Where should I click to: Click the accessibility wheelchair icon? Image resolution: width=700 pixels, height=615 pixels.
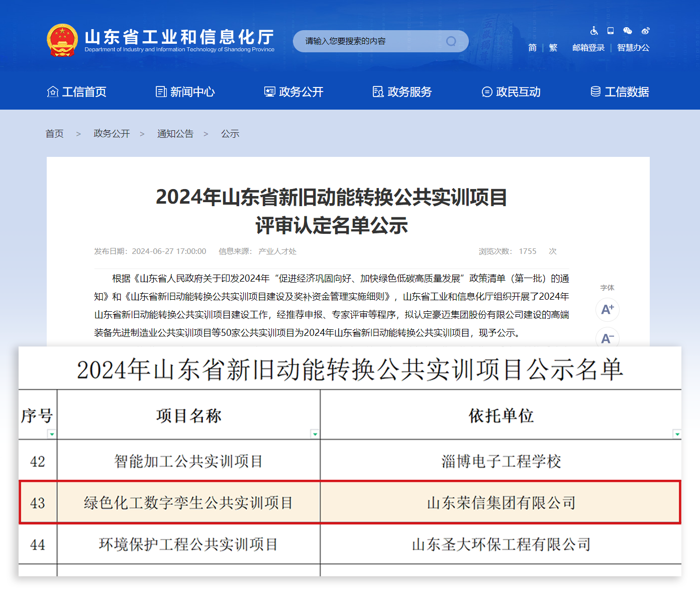(x=594, y=31)
